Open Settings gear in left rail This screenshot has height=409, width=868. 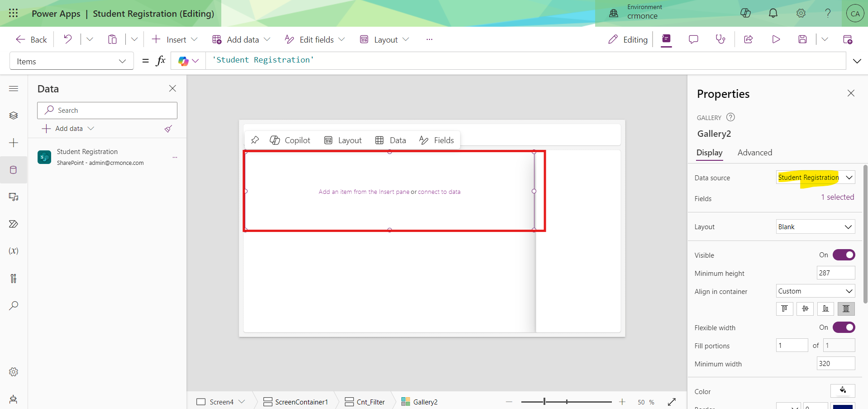pyautogui.click(x=14, y=372)
